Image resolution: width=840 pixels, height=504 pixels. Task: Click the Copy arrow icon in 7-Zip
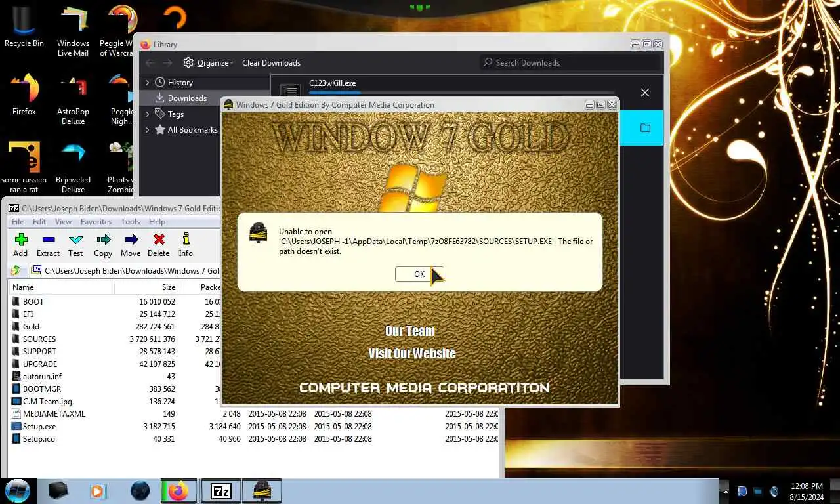point(103,240)
